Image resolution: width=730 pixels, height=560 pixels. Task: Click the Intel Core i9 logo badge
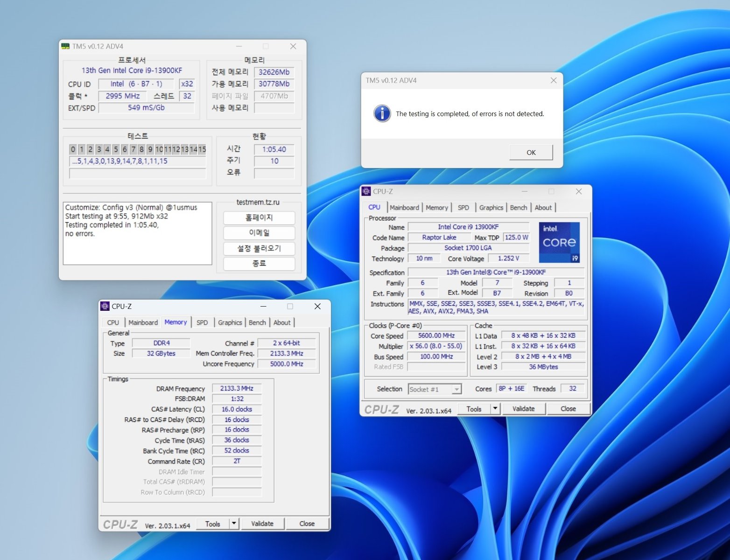(x=559, y=242)
